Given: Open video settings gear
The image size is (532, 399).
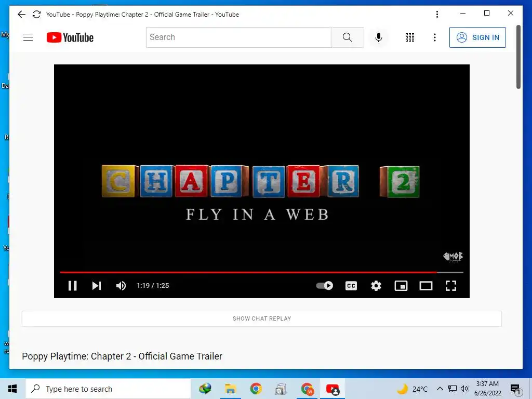Looking at the screenshot, I should (376, 286).
